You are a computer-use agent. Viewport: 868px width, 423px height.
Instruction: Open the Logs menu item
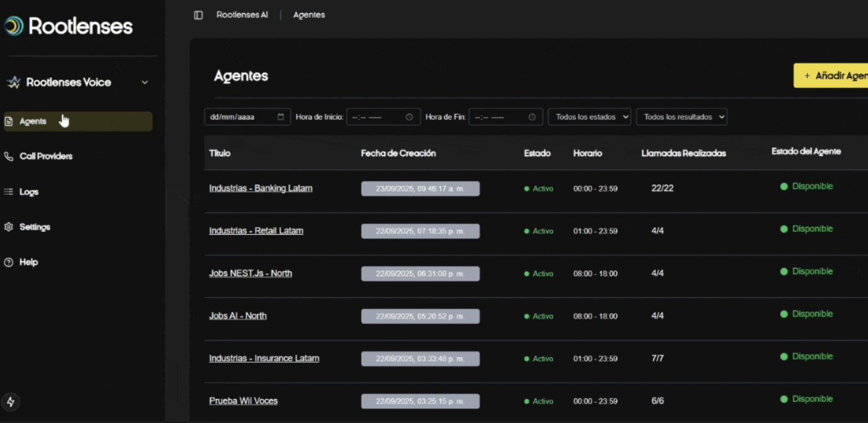[28, 192]
